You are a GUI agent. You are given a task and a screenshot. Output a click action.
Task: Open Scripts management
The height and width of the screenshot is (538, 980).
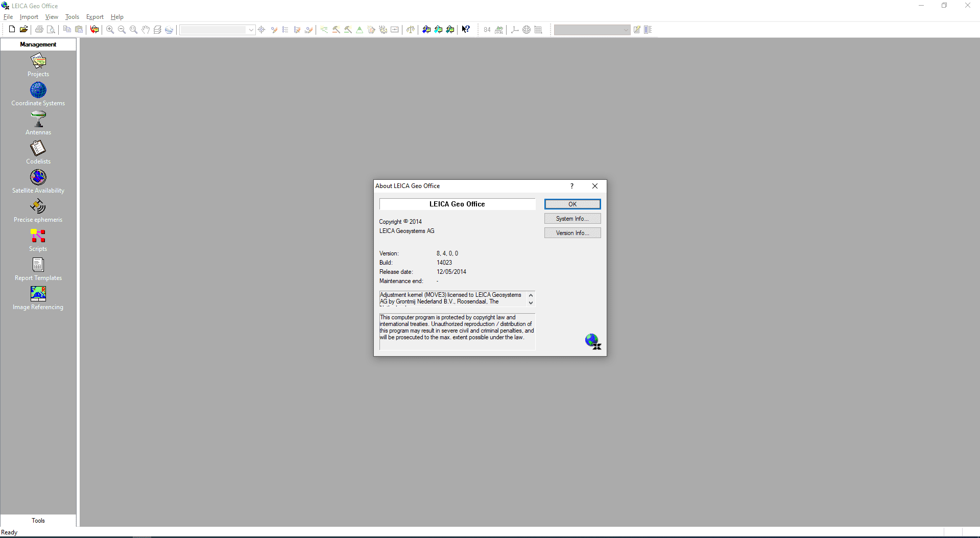[38, 240]
